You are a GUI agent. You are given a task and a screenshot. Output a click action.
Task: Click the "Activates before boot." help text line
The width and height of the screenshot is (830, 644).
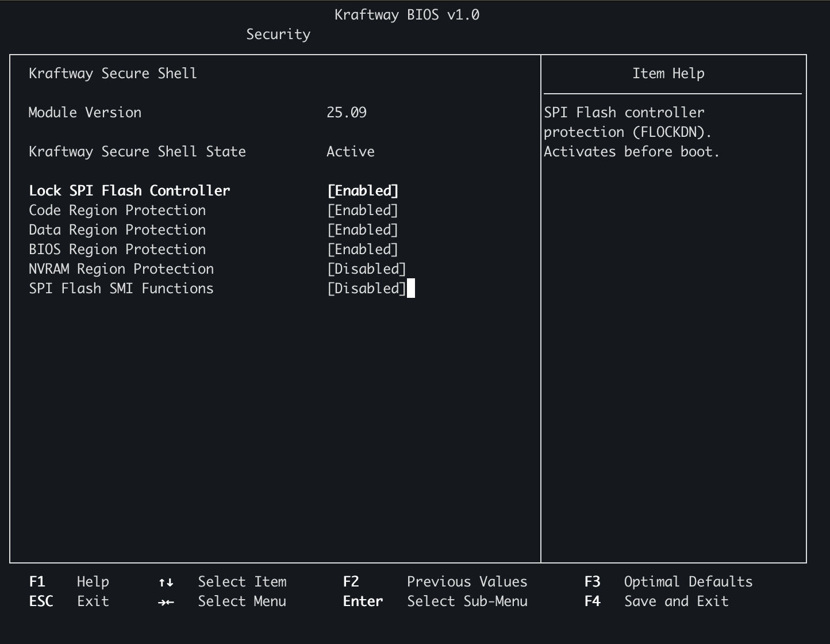(632, 152)
